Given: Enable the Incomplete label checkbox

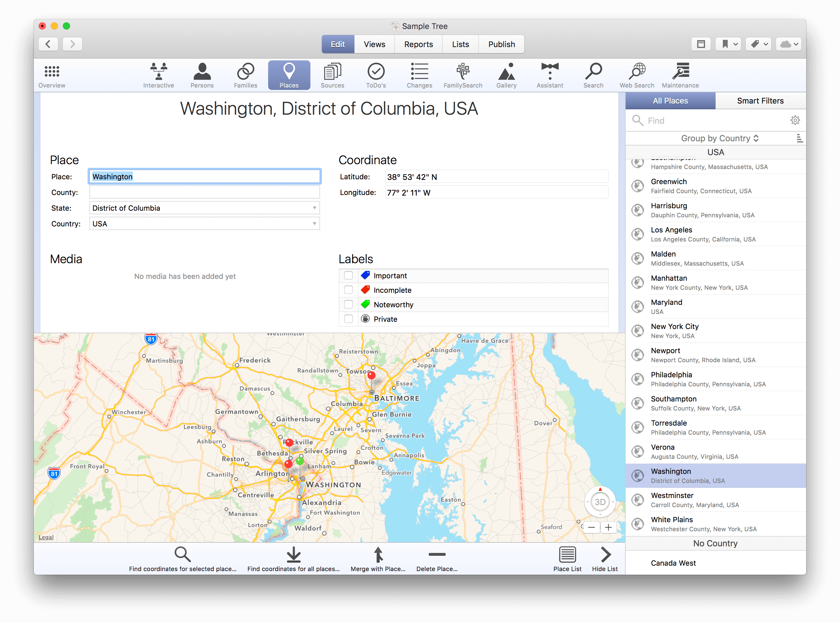Looking at the screenshot, I should 348,290.
